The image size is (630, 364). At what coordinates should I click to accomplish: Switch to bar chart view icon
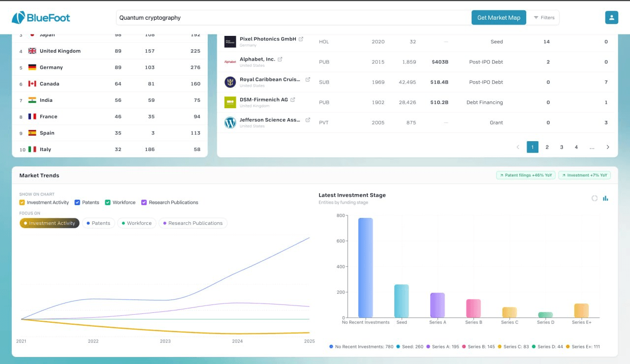click(606, 198)
